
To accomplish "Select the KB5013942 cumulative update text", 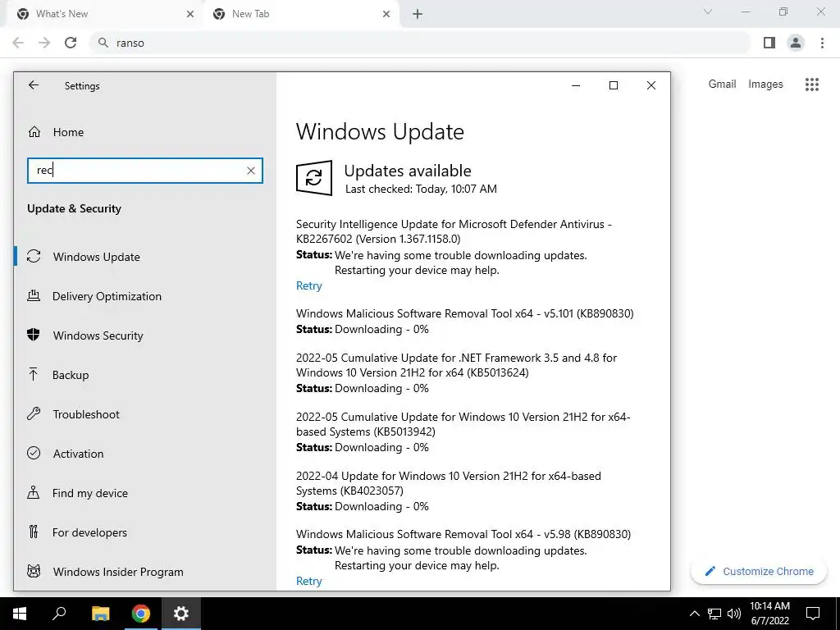I will [463, 424].
